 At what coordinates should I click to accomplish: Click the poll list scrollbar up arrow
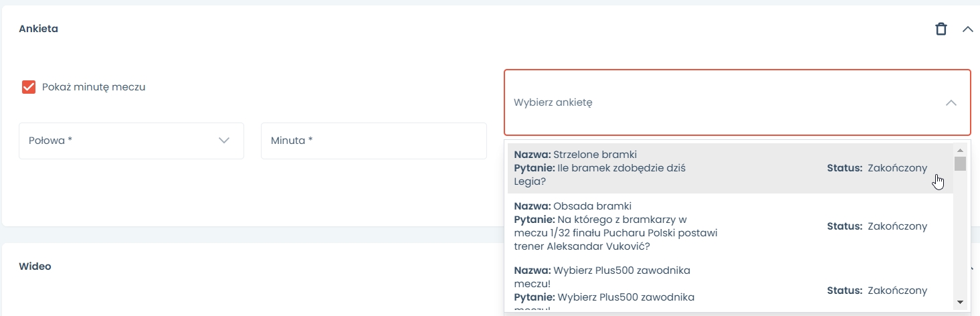961,150
